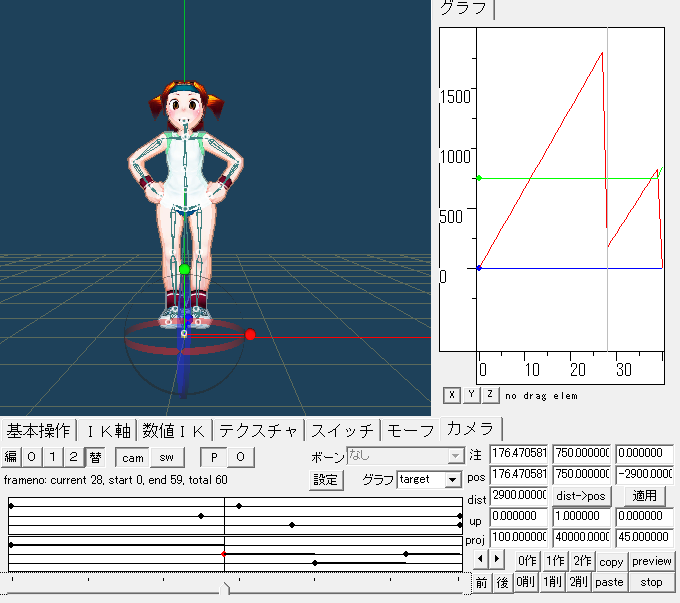
Task: Click the frame slider thumb below timeline
Action: point(226,588)
